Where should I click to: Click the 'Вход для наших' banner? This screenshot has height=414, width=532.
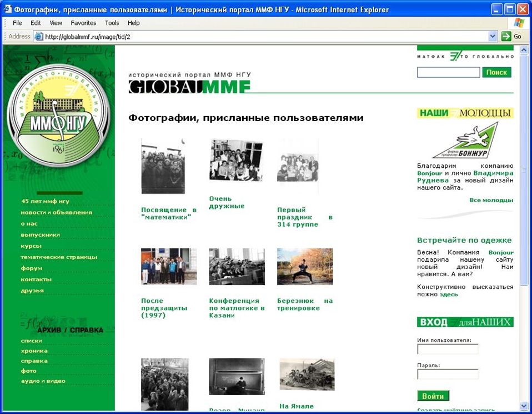465,322
